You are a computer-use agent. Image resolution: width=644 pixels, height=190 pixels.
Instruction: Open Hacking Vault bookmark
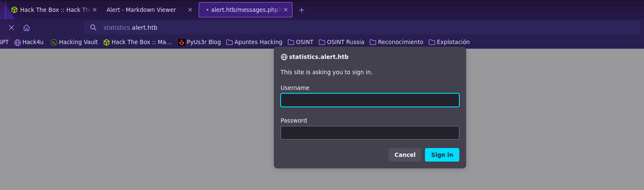point(74,42)
